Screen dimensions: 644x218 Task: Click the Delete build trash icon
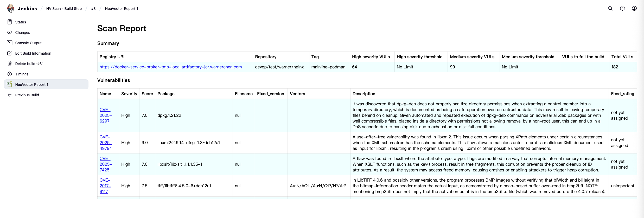tap(10, 63)
